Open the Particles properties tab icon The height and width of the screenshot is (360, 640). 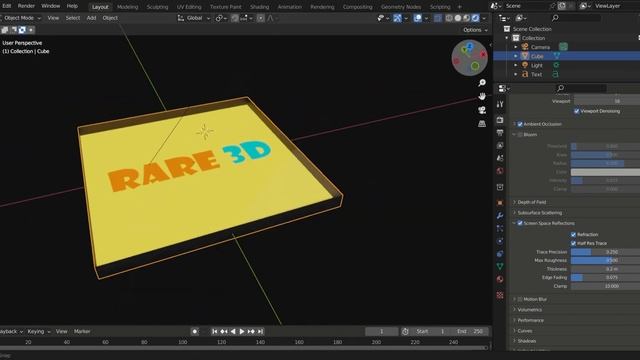pos(500,228)
